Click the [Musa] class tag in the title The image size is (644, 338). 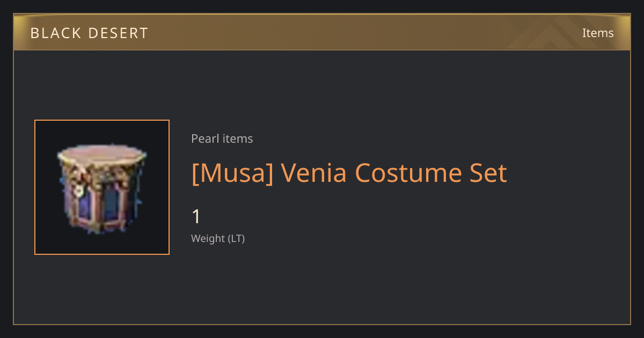(232, 173)
